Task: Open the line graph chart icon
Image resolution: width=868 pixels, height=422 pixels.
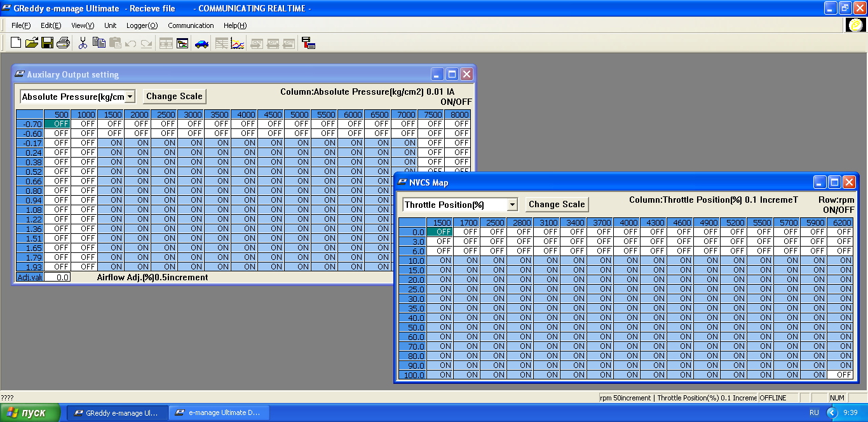Action: pos(238,43)
